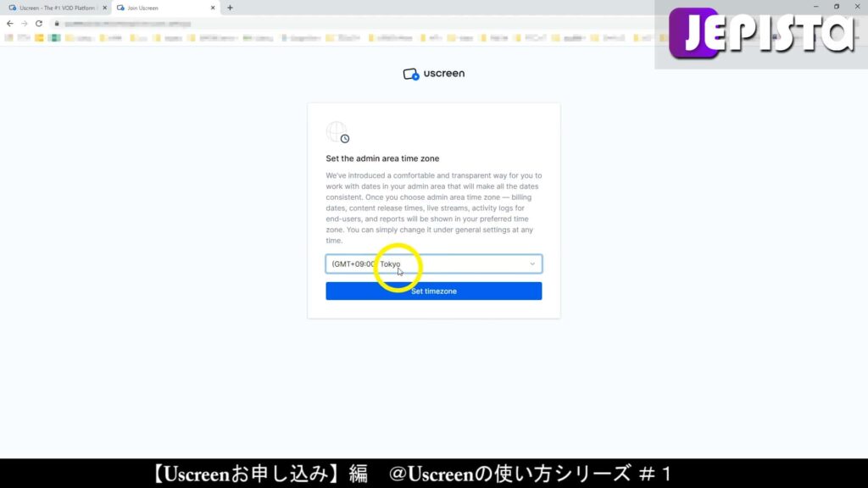Click the back navigation arrow

coord(8,24)
